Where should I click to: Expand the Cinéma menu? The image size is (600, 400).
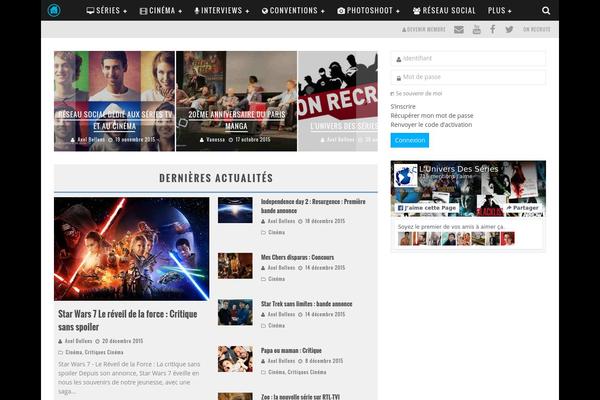click(x=161, y=11)
